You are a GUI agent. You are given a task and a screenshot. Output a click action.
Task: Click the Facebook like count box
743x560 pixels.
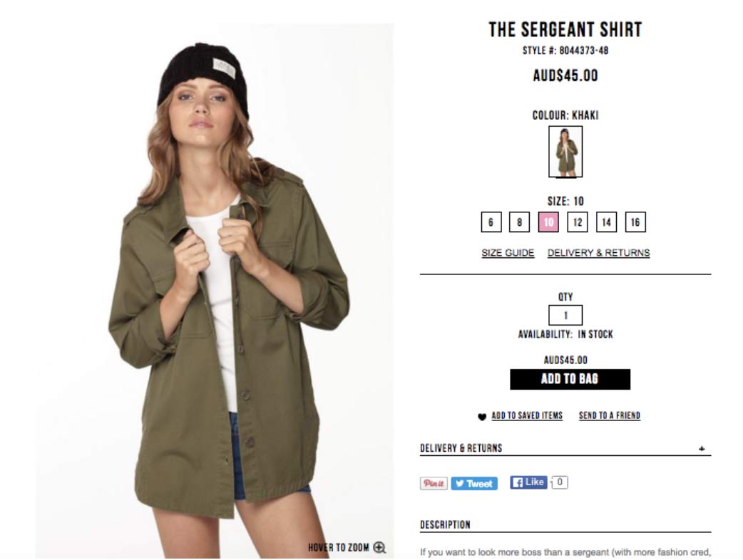click(x=560, y=482)
